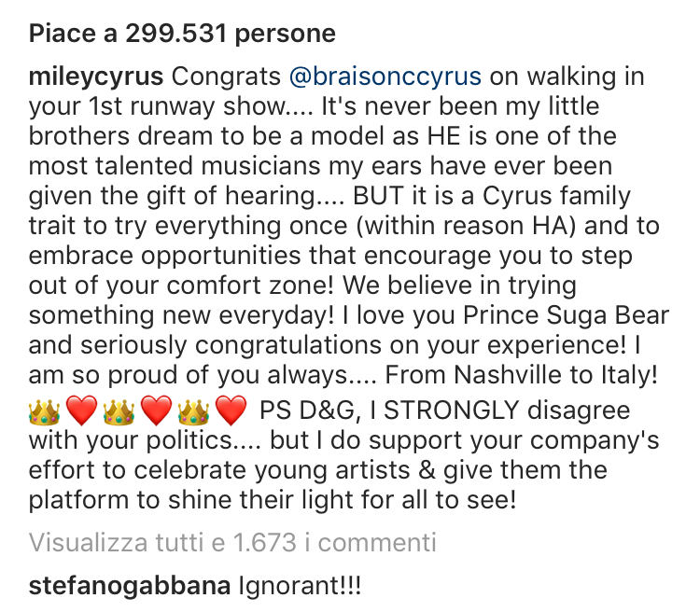View all 1.673 comments
The image size is (700, 612).
click(x=232, y=542)
